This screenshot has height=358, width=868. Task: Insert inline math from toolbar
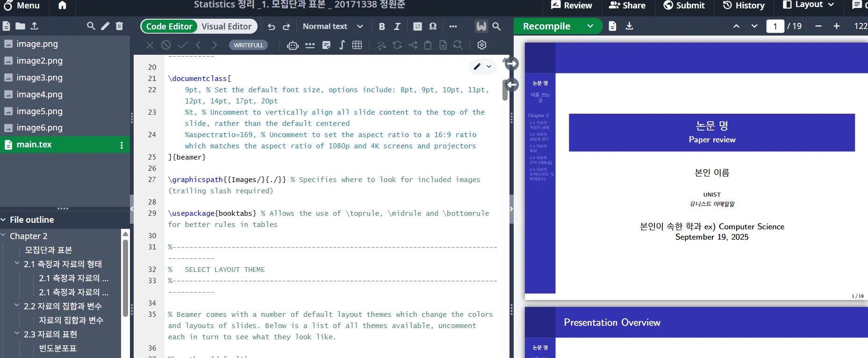pyautogui.click(x=418, y=27)
